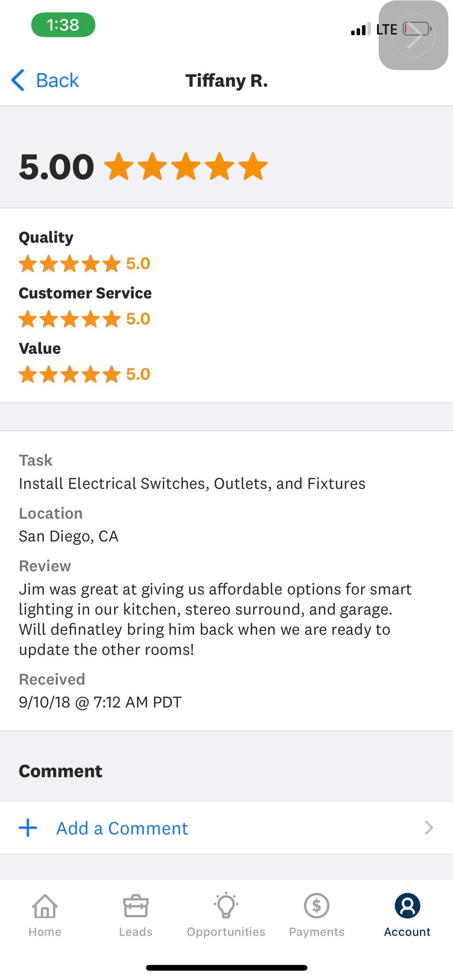Tap the gray floating arrow overlay button

(413, 36)
